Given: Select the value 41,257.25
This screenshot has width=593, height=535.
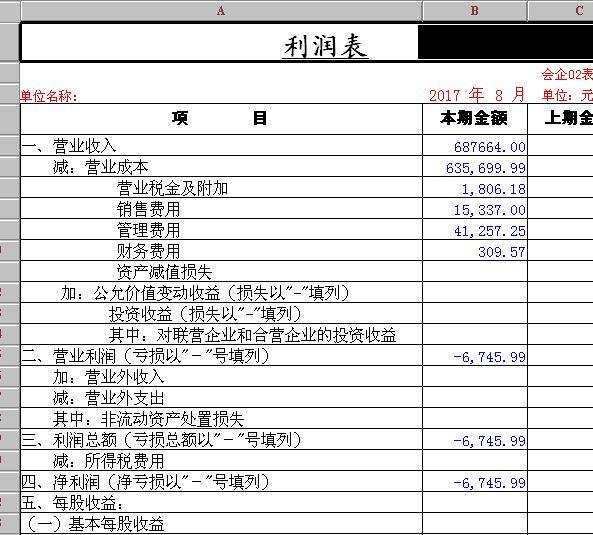Looking at the screenshot, I should tap(489, 231).
